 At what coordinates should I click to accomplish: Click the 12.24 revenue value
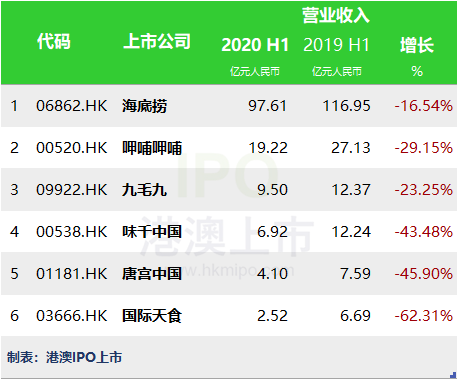click(351, 232)
